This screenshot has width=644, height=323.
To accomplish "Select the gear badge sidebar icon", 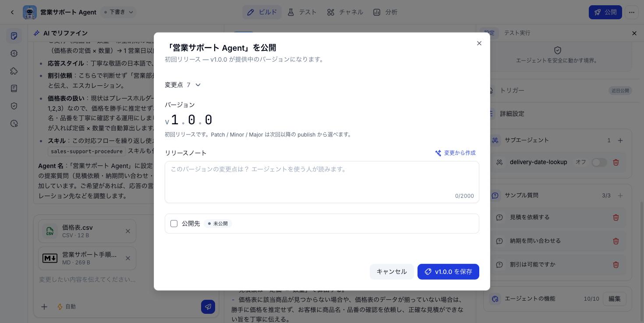I will point(14,53).
